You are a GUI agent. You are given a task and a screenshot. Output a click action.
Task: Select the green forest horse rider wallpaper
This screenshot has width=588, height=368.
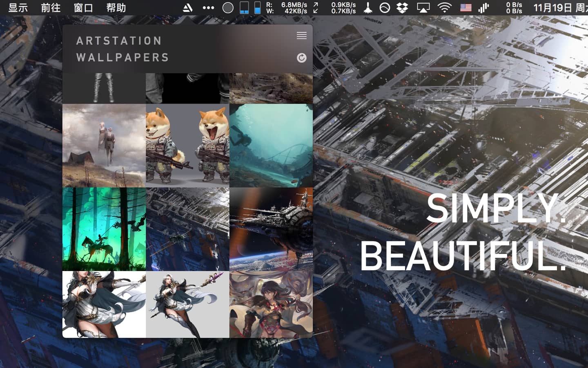(104, 229)
